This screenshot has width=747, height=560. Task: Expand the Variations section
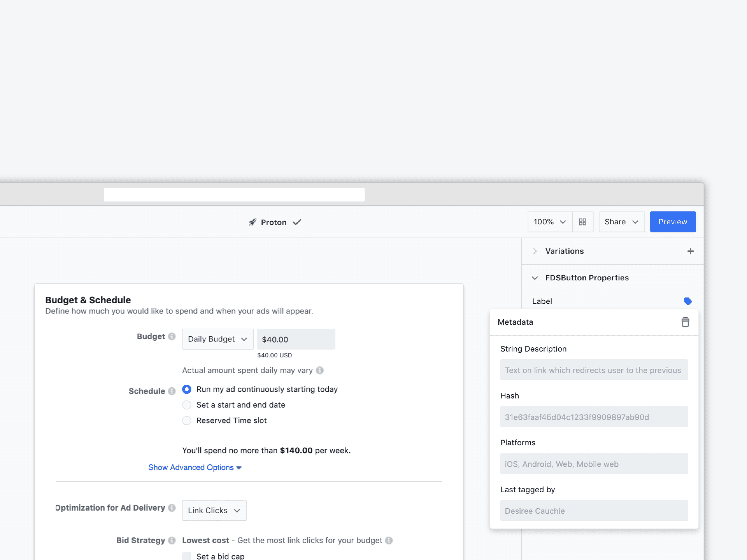coord(535,251)
